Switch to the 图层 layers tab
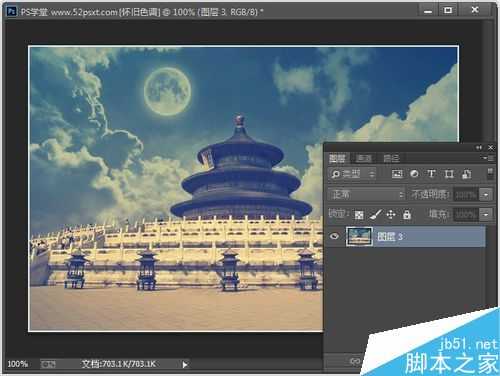Screen dimensions: 500x376 coord(337,158)
